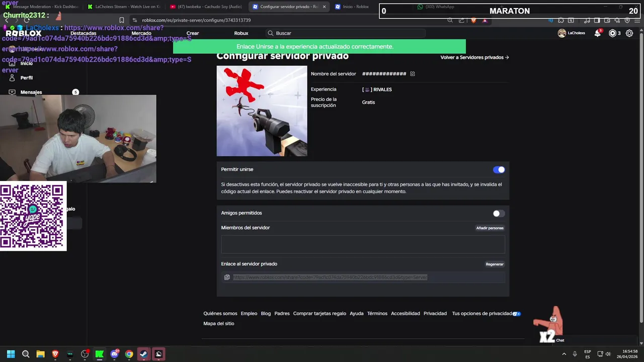Open the browser extensions puzzle icon

pos(561,20)
